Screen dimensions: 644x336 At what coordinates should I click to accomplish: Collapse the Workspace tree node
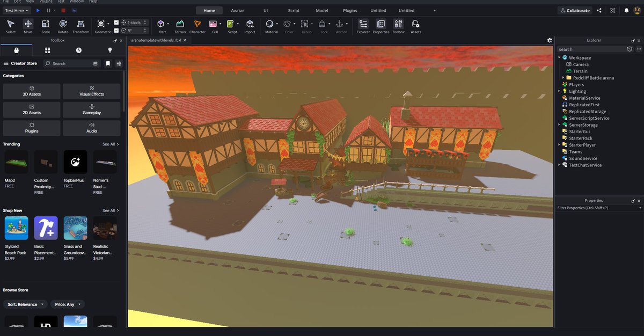(559, 57)
